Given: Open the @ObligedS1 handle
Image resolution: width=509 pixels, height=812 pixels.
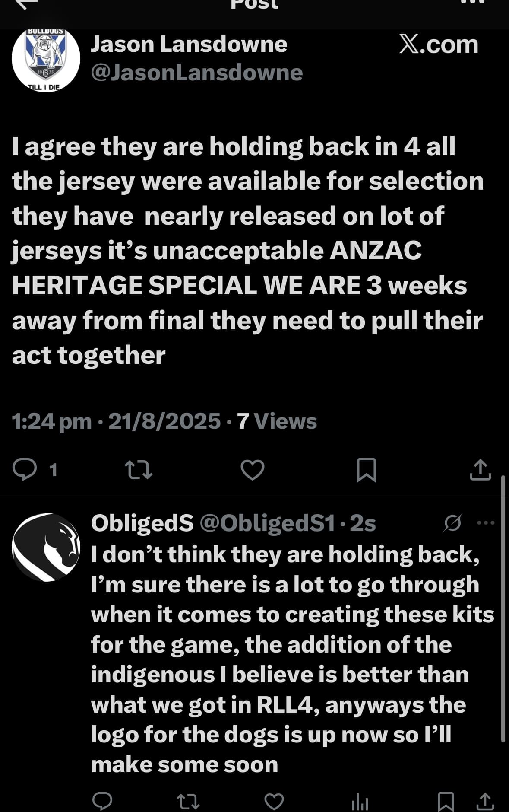Looking at the screenshot, I should pos(268,523).
